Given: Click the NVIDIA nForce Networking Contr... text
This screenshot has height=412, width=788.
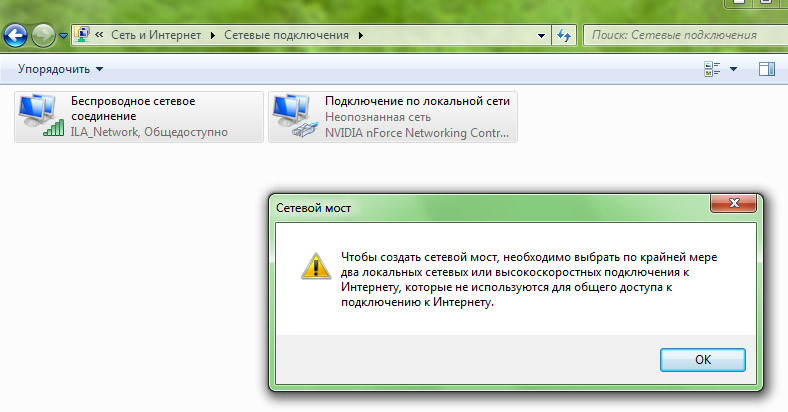Looking at the screenshot, I should pos(417,133).
